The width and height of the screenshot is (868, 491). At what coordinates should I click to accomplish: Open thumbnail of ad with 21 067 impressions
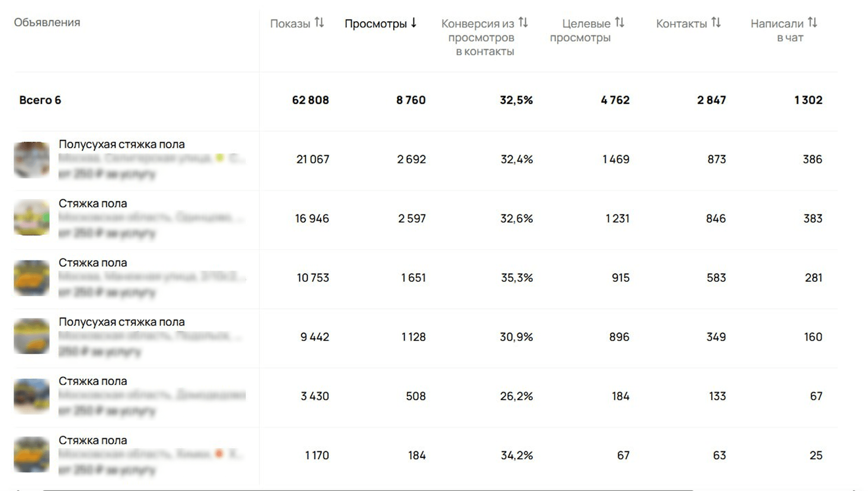click(x=31, y=160)
